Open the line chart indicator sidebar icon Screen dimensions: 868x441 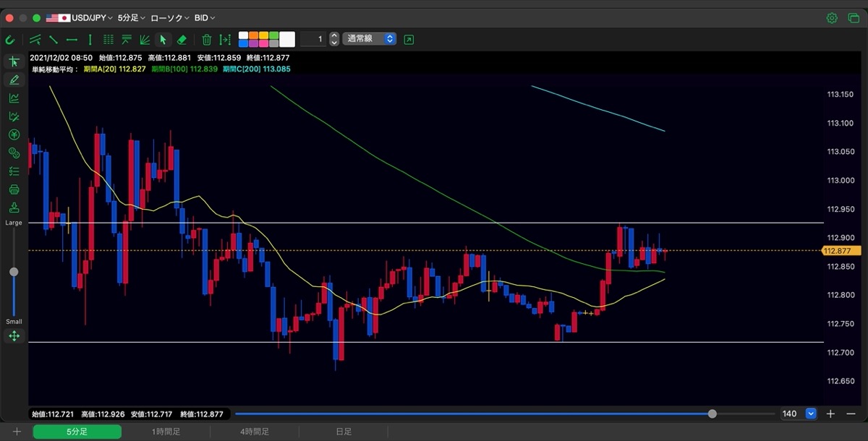pyautogui.click(x=14, y=98)
